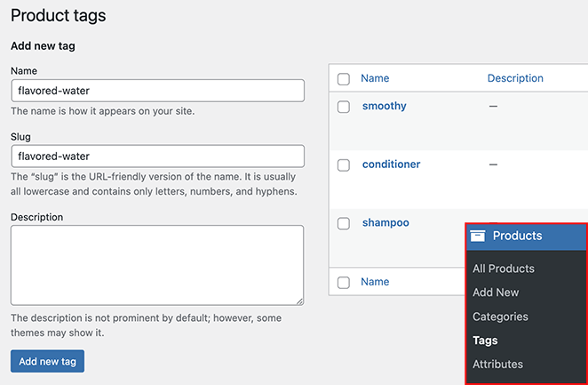Open Add New in the Products menu

496,293
